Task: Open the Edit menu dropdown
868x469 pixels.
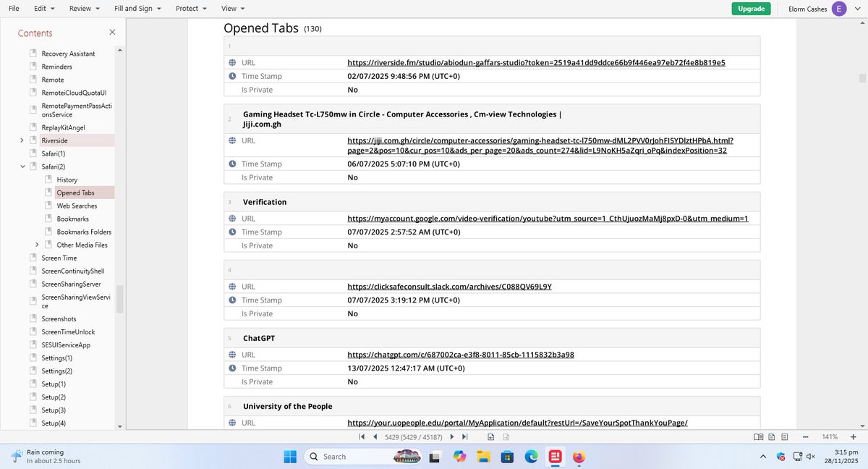Action: pos(43,8)
